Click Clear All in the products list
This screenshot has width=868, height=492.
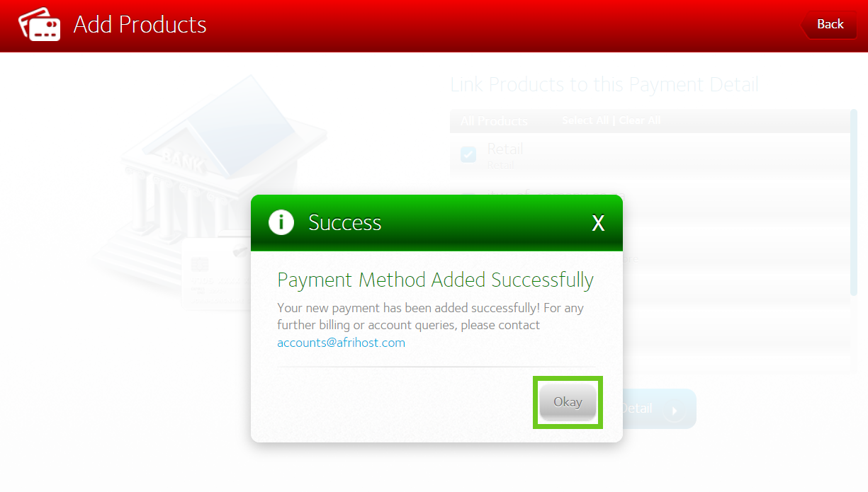coord(640,120)
